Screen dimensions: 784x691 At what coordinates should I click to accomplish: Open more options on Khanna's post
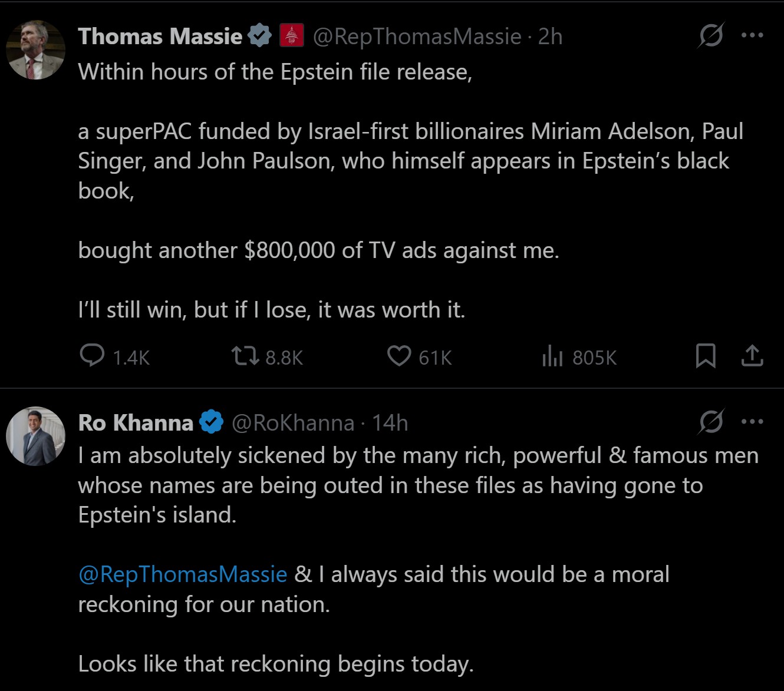click(752, 422)
